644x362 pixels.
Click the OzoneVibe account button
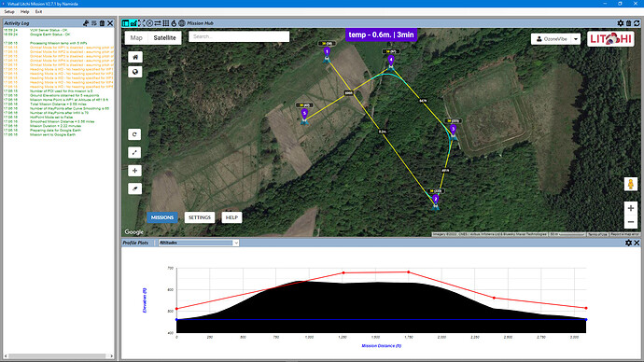552,39
